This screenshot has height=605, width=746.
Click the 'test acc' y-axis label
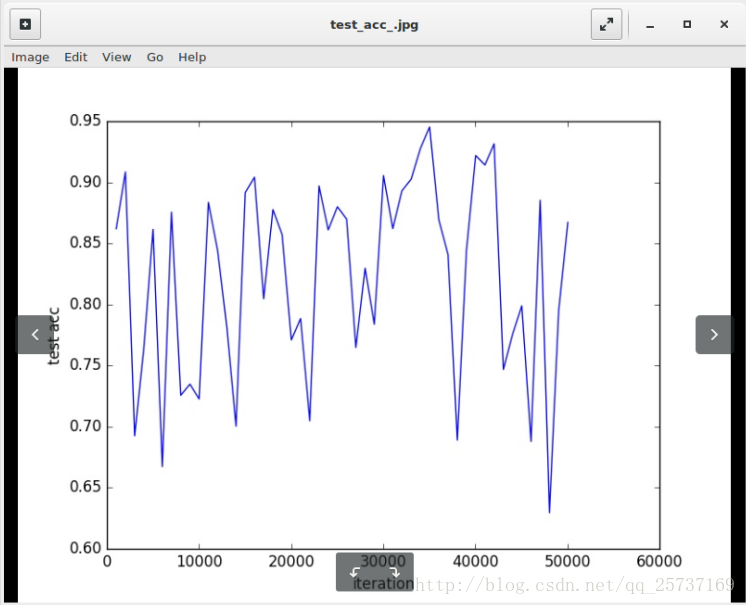coord(55,335)
